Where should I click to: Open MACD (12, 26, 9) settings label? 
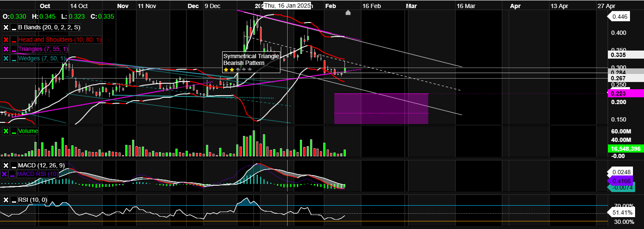coord(40,165)
